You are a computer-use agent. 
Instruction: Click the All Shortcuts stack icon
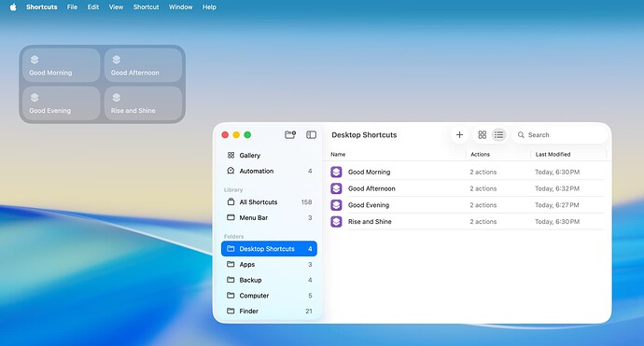point(231,202)
